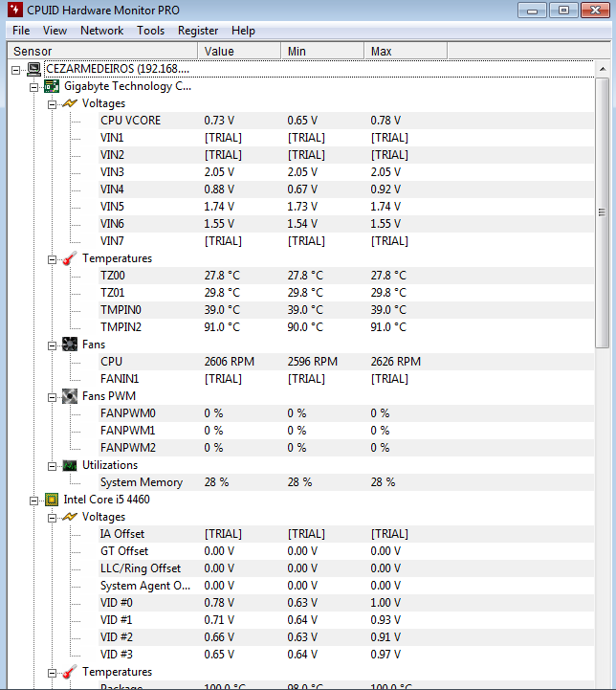Click the vertical scrollbar thumb

[x=603, y=212]
